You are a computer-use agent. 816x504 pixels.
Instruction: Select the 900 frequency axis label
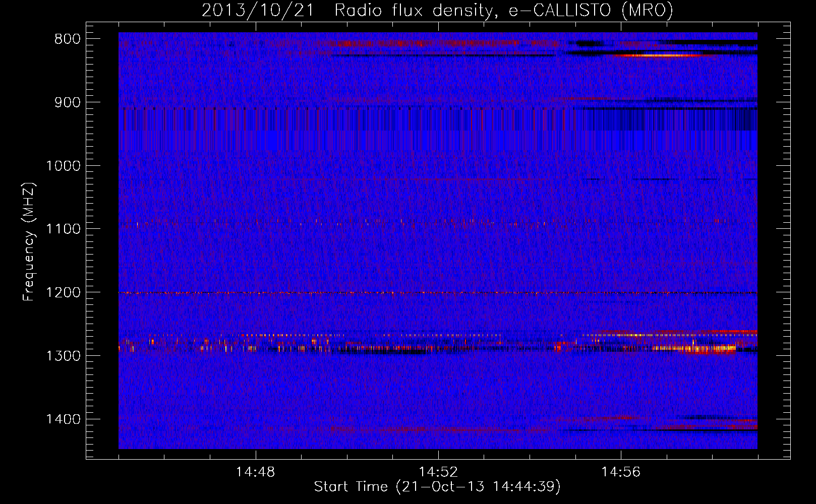pyautogui.click(x=67, y=102)
